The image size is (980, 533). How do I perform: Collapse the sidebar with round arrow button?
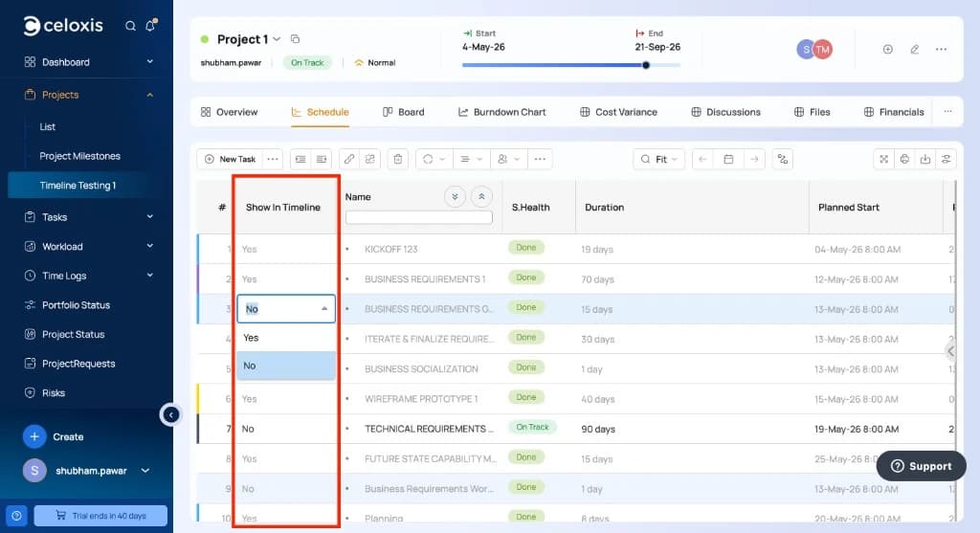(x=170, y=415)
